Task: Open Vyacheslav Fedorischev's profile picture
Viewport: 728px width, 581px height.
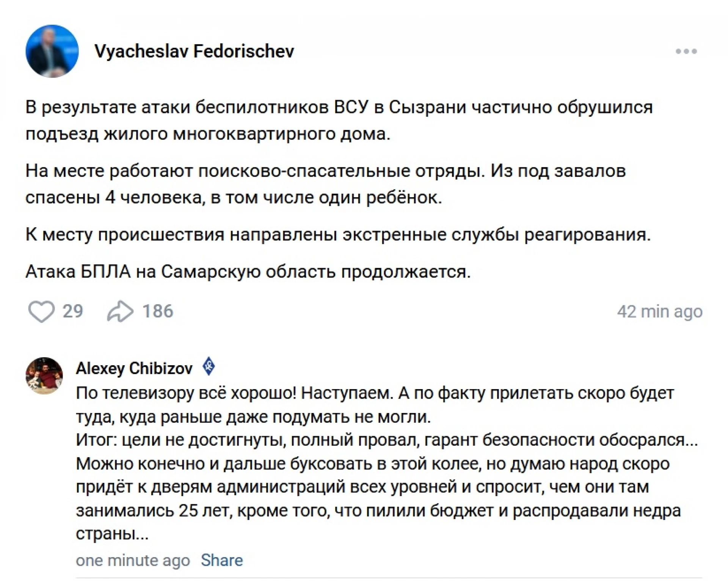Action: tap(52, 52)
